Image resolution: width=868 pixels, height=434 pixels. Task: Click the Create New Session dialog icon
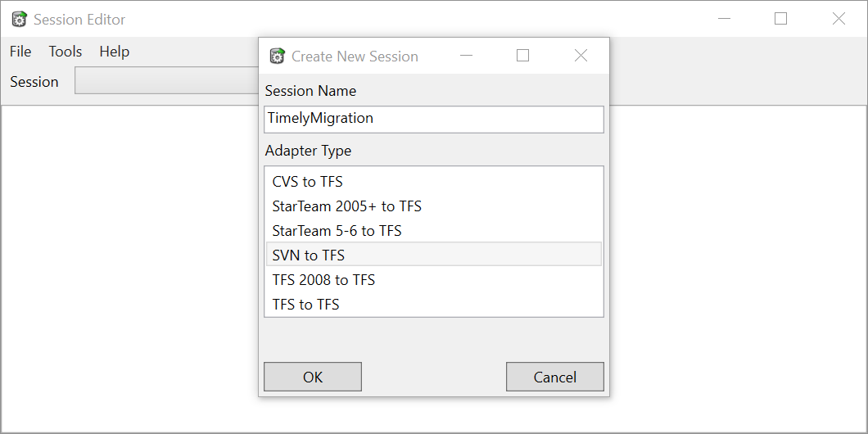277,56
